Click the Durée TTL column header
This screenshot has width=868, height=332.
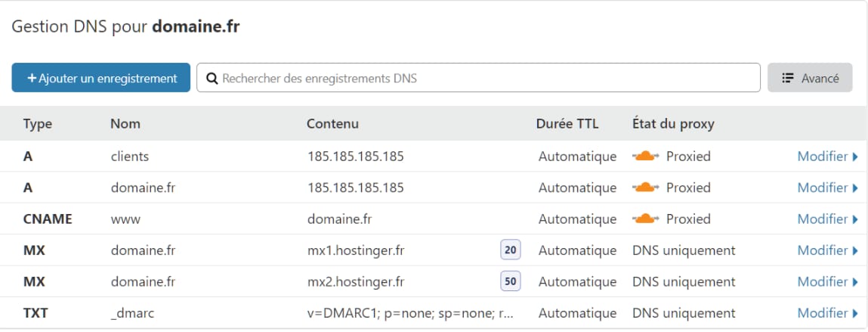click(567, 123)
